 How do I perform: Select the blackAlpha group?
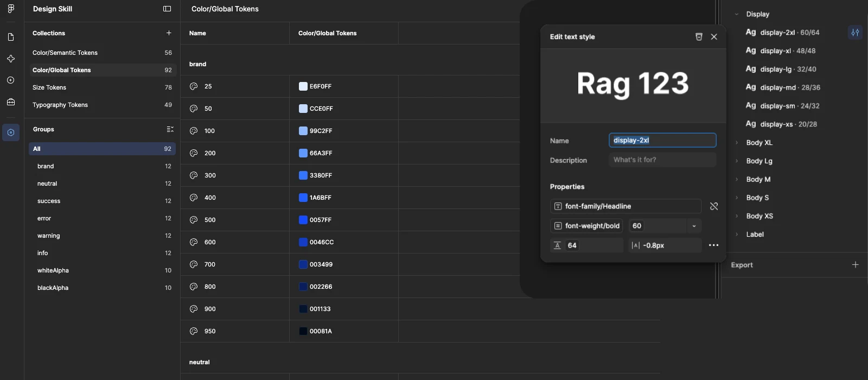pos(102,288)
